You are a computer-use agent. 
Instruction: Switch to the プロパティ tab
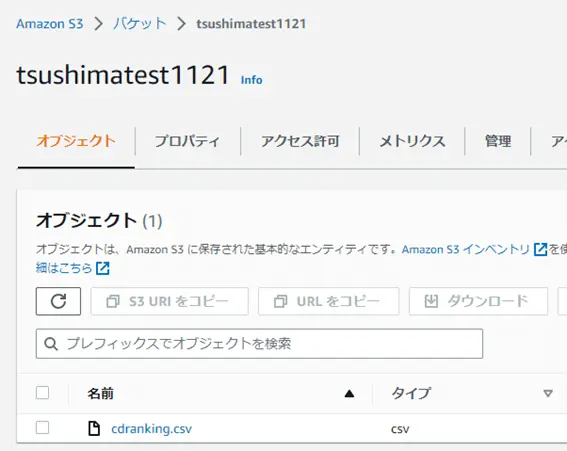click(187, 141)
